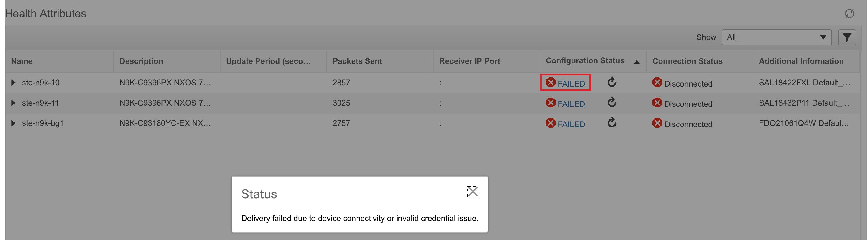Click the red error icon for ste-n9k-10 connection
Viewport: 868px width, 240px height.
click(x=657, y=82)
